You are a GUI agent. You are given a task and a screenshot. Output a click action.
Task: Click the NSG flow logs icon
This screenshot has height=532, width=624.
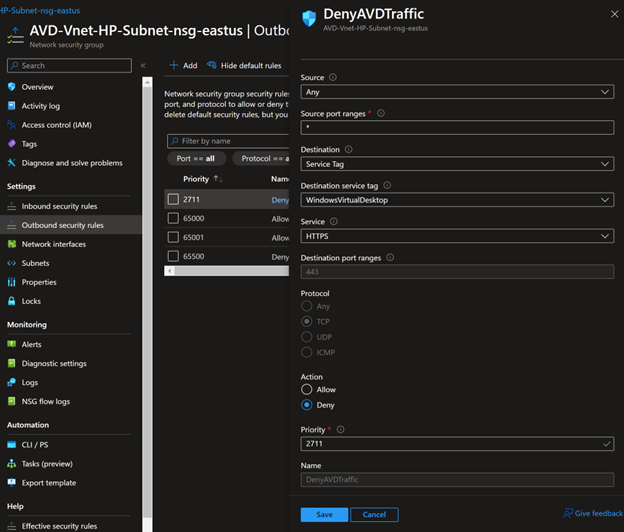(x=12, y=401)
